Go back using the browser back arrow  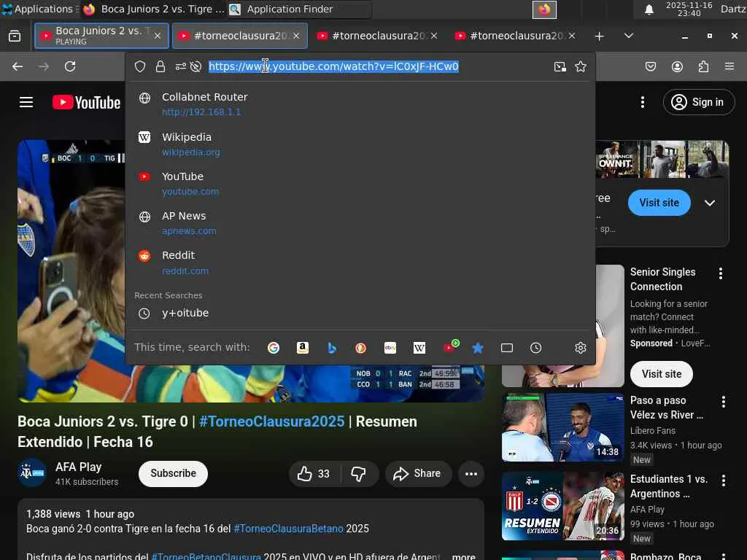[18, 66]
